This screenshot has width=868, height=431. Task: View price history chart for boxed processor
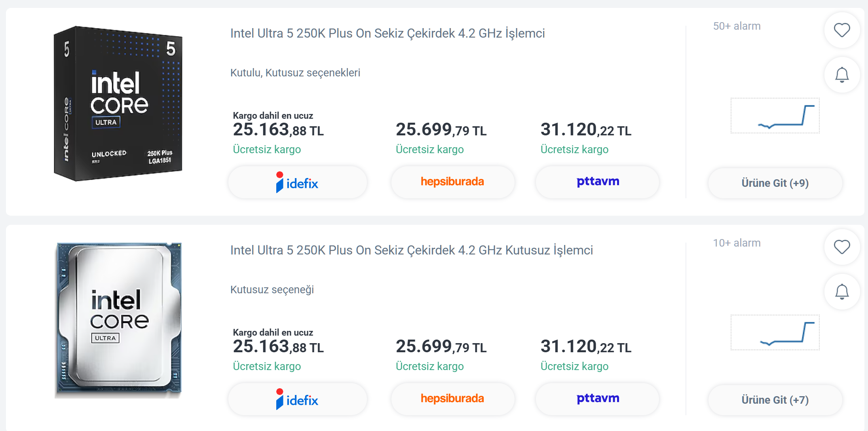(x=775, y=116)
